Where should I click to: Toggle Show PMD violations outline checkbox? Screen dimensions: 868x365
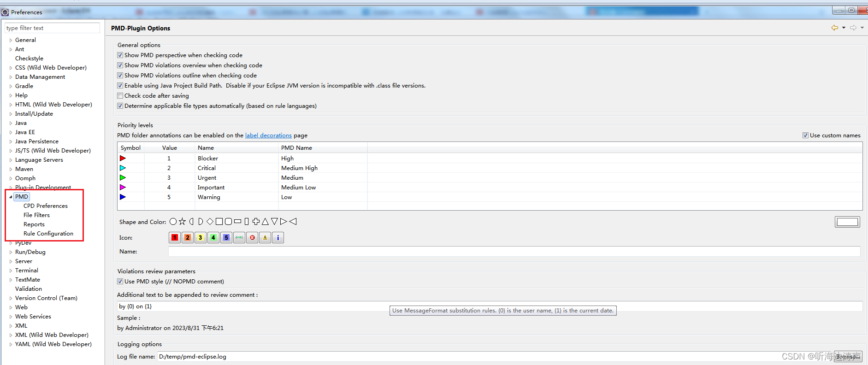pyautogui.click(x=120, y=75)
